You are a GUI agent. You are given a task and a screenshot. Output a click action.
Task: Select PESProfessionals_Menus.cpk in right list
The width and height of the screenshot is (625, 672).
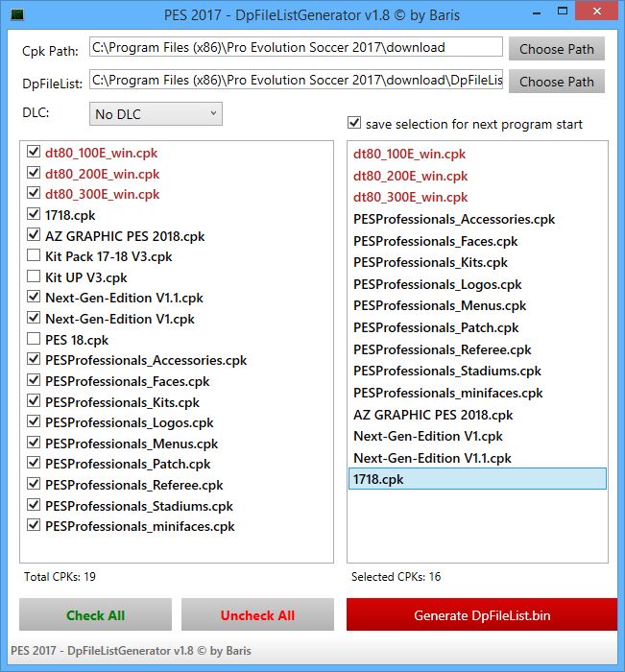pyautogui.click(x=477, y=305)
